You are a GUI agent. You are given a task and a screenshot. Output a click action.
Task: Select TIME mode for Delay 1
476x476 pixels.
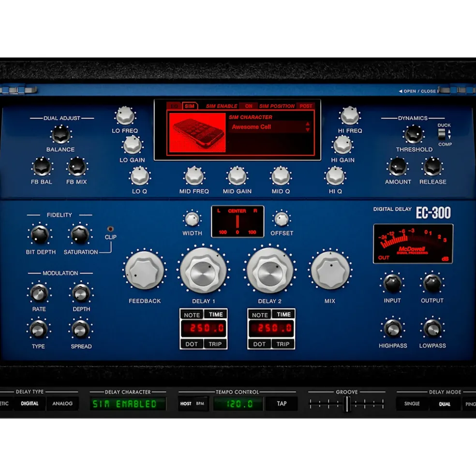pos(216,315)
